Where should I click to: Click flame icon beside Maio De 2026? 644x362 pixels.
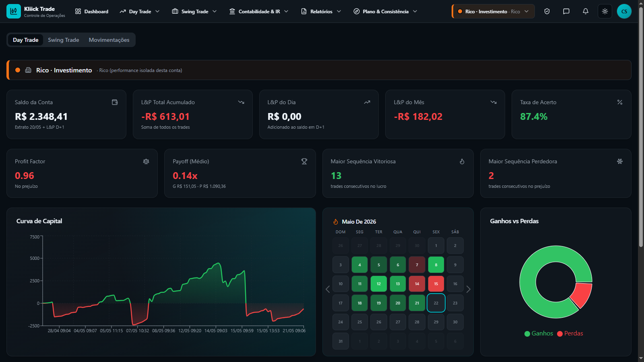pos(336,222)
